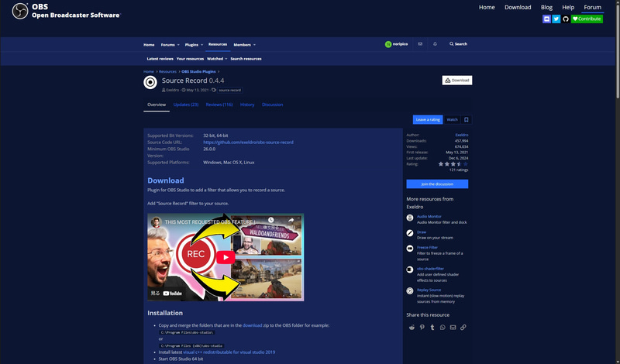620x364 pixels.
Task: Open the inbox envelope icon
Action: pos(420,44)
